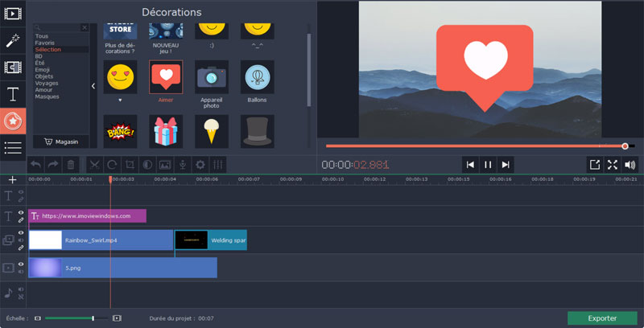Viewport: 644px width, 328px height.
Task: Pause the preview playback
Action: [x=488, y=165]
